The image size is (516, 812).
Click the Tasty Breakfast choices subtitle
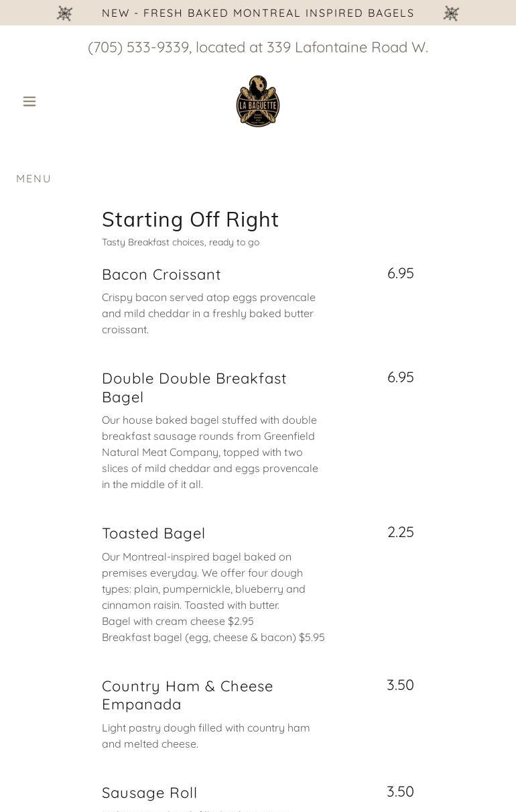point(180,242)
